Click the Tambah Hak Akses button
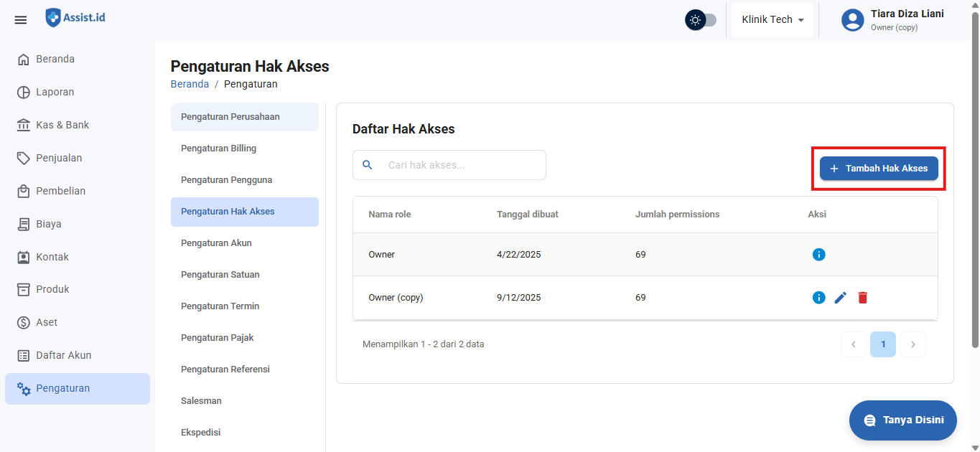The height and width of the screenshot is (452, 980). pos(879,169)
